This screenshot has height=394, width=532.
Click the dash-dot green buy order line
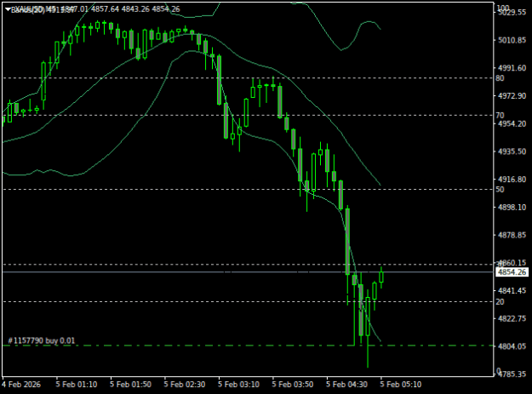click(248, 345)
